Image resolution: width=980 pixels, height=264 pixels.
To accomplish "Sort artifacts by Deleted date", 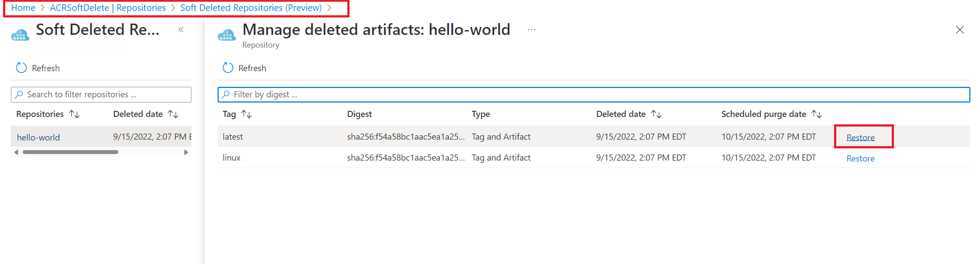I will [656, 114].
